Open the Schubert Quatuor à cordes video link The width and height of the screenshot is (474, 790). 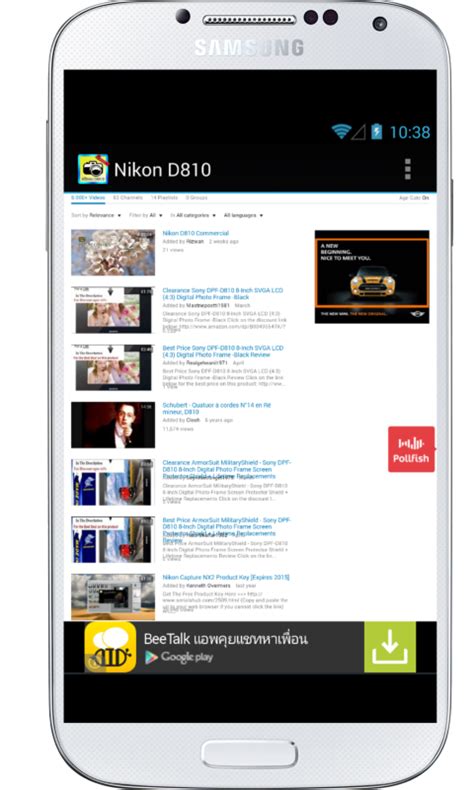pyautogui.click(x=217, y=408)
